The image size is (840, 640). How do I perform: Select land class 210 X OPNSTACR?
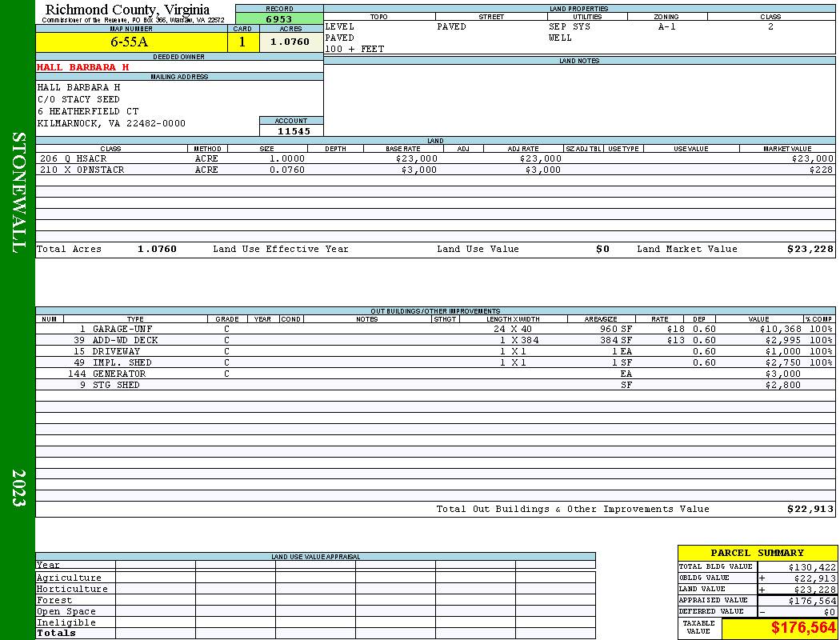[82, 170]
